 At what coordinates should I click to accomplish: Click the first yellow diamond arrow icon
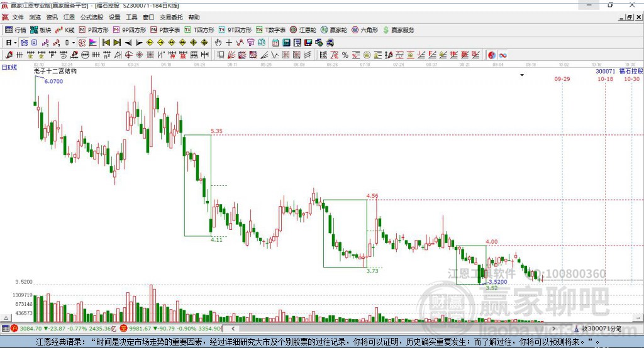coord(150,43)
